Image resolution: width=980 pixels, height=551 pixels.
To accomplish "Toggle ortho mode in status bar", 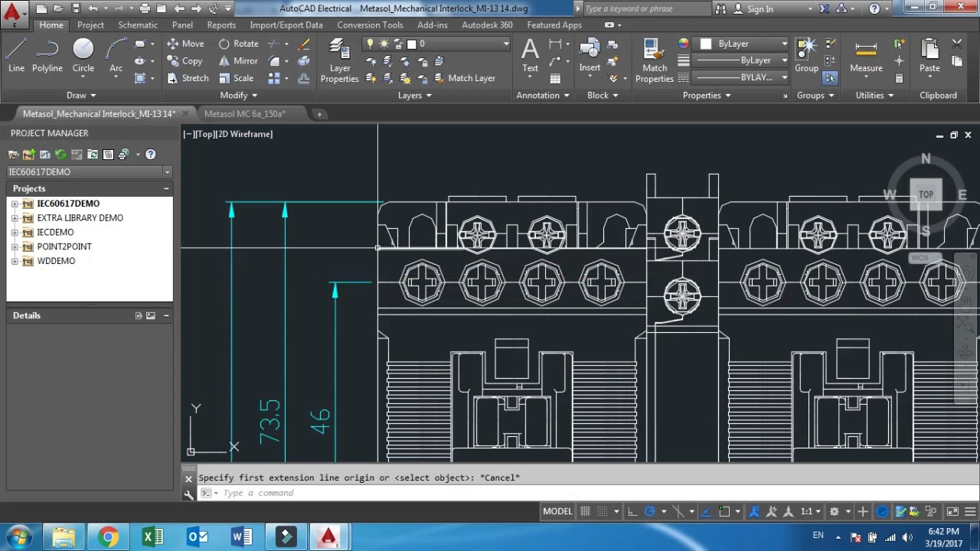I will pos(632,511).
